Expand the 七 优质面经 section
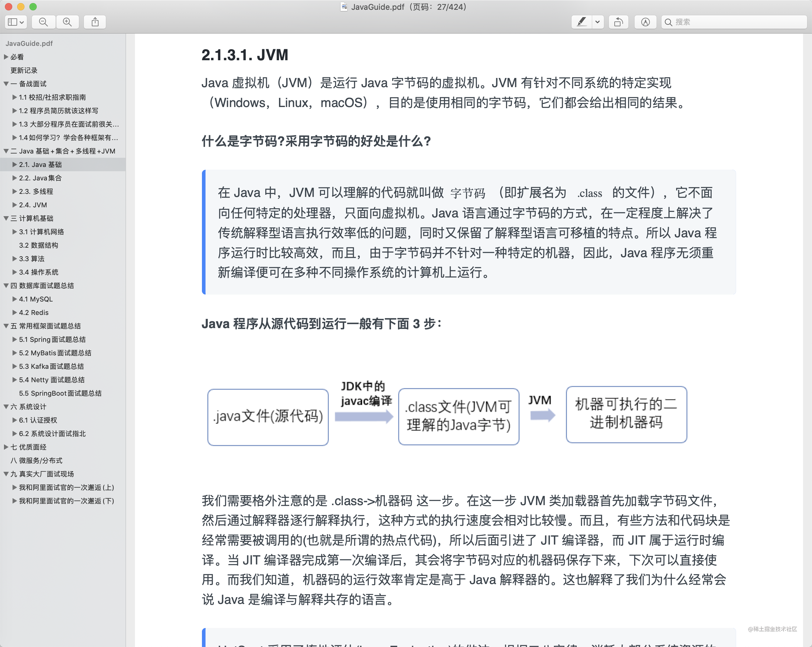Image resolution: width=812 pixels, height=647 pixels. (6, 447)
